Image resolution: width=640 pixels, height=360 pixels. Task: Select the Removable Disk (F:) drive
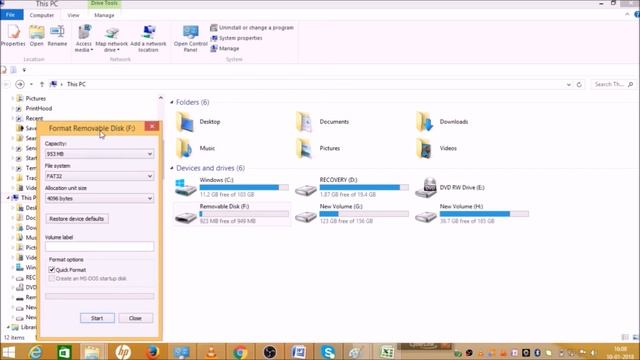point(231,213)
